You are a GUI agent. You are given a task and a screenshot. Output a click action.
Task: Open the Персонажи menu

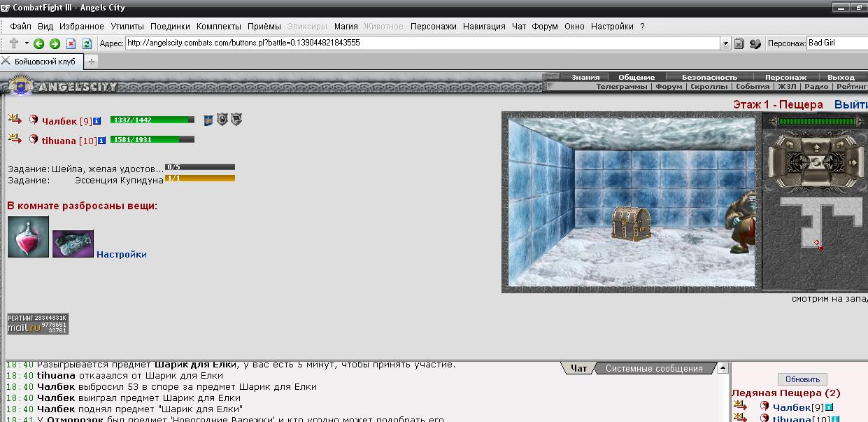(x=434, y=27)
